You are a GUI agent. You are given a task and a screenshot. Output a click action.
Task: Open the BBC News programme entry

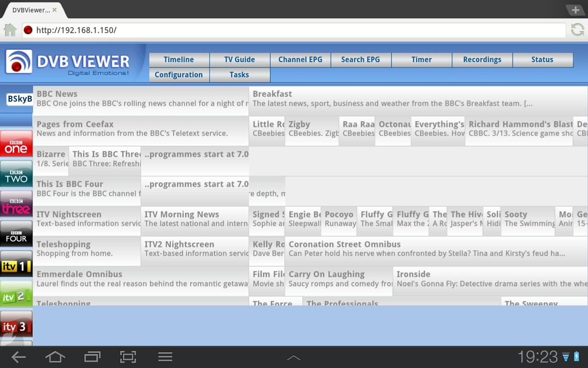pos(141,101)
